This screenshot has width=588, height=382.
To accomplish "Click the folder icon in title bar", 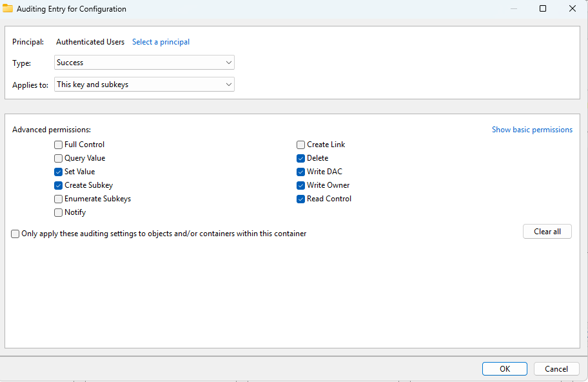I will (x=8, y=9).
